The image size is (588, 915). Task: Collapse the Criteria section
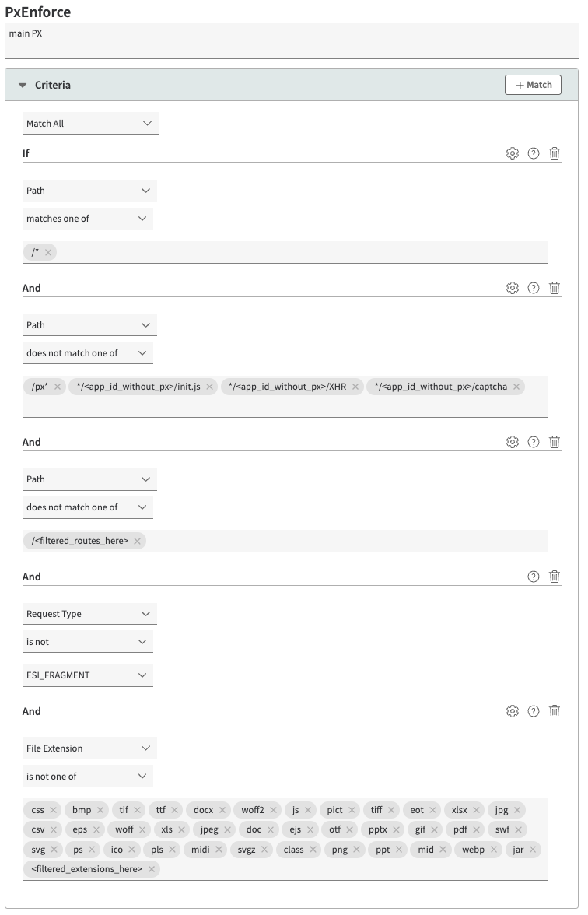click(x=23, y=86)
